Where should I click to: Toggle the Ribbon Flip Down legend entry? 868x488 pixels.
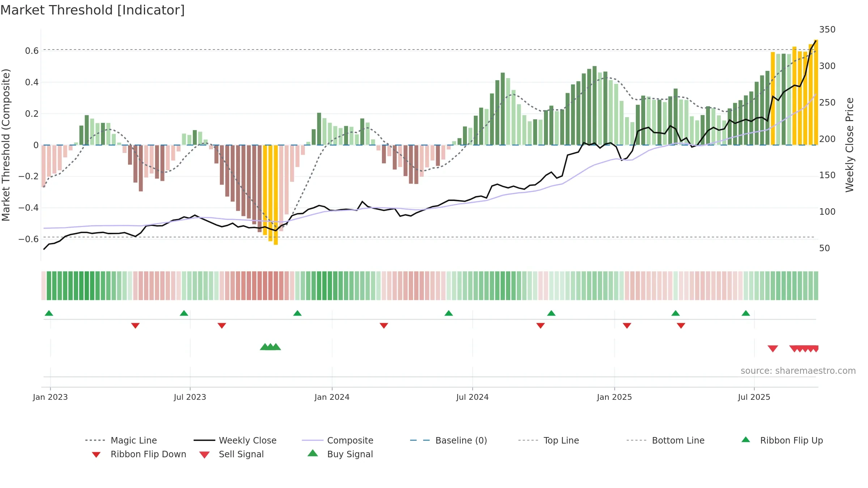[139, 454]
